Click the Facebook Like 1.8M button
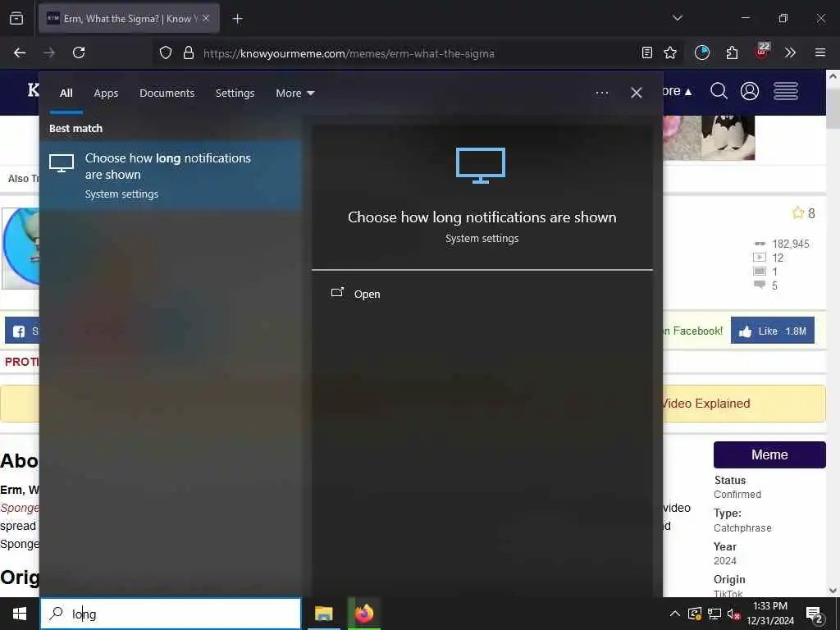The height and width of the screenshot is (630, 840). [x=772, y=331]
